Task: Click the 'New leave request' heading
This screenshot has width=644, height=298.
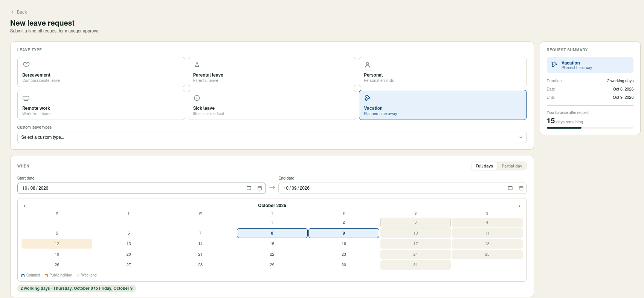Action: [x=42, y=23]
